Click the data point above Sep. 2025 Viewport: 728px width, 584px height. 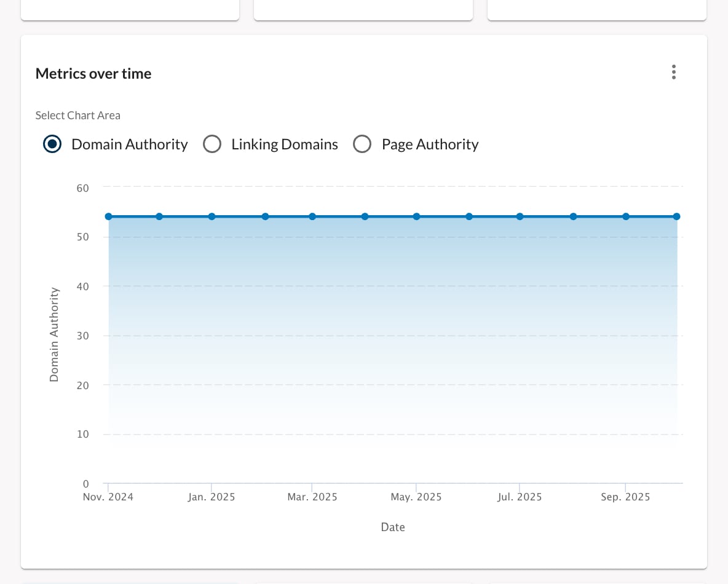click(626, 216)
